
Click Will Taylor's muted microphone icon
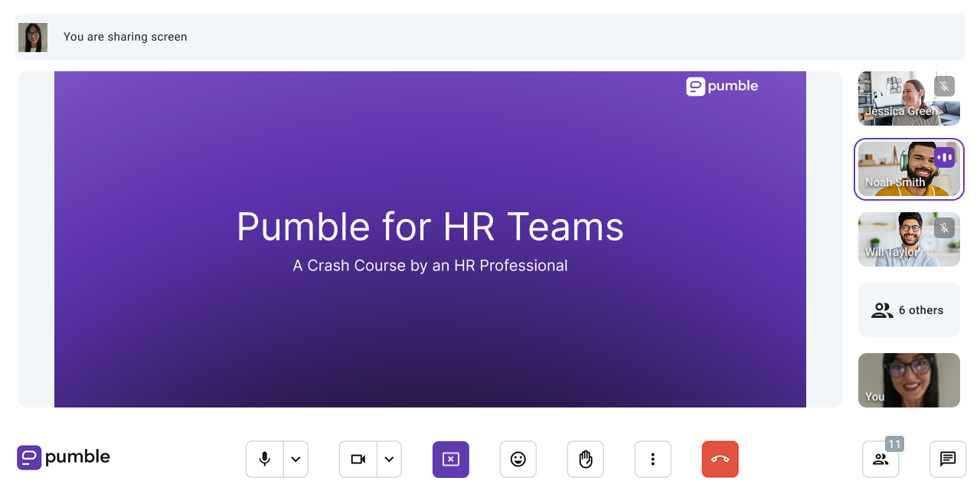click(944, 227)
